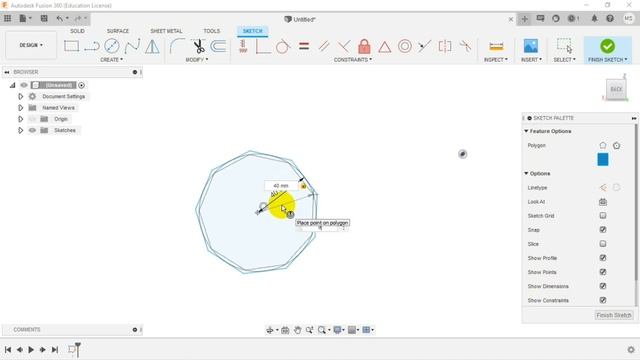Apply the Equal constraint
The width and height of the screenshot is (640, 360).
click(x=304, y=46)
